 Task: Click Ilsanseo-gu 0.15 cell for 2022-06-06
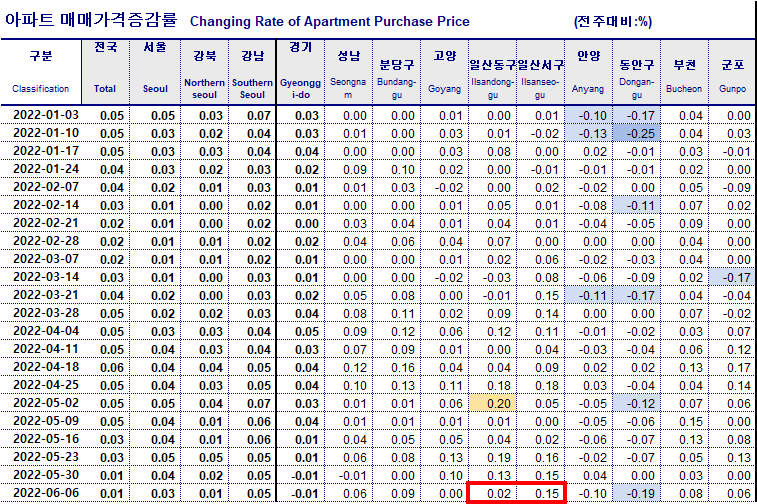pos(540,493)
